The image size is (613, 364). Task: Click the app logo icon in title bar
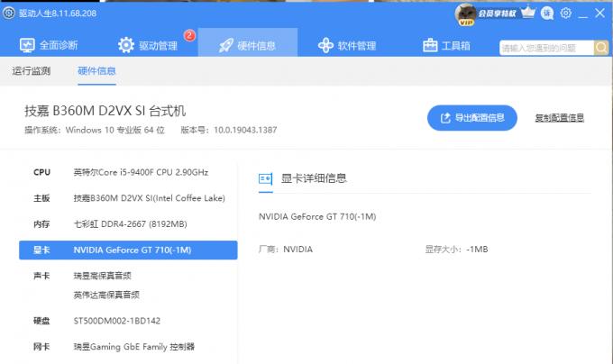tap(9, 13)
